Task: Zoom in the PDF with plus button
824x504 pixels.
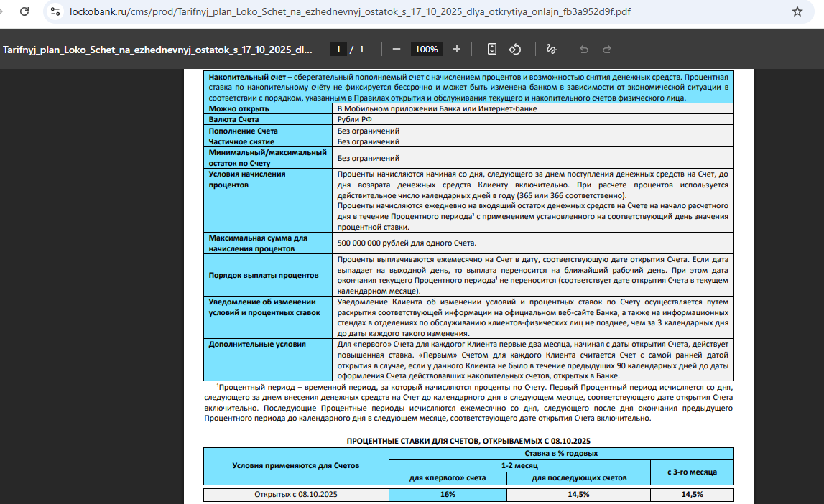Action: click(457, 50)
